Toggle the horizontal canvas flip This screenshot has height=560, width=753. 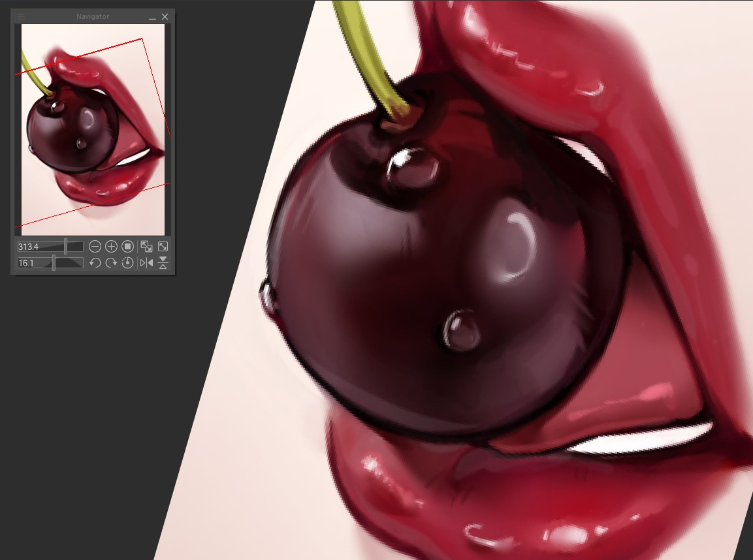pos(147,262)
